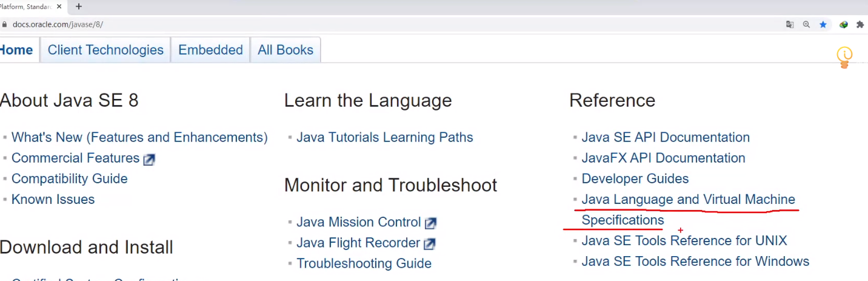This screenshot has width=868, height=281.
Task: Click the zoom magnifier icon in address bar
Action: point(806,25)
